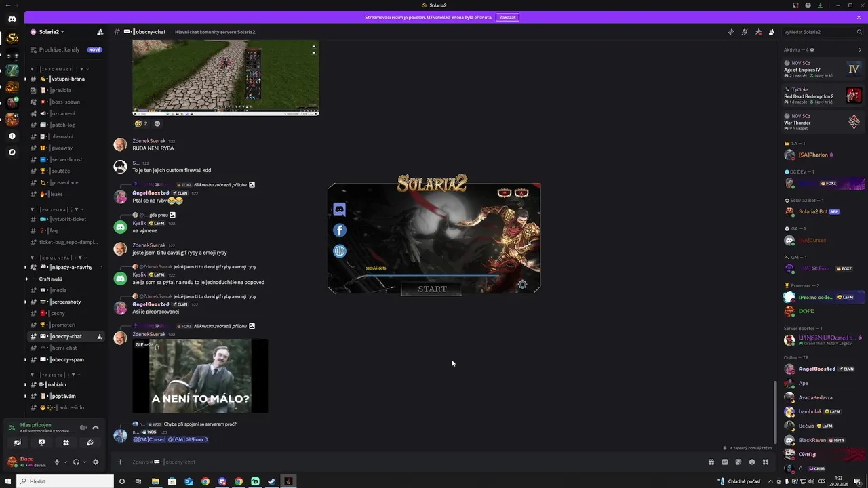The width and height of the screenshot is (868, 488).
Task: Open gift icon in message bar
Action: pos(711,462)
